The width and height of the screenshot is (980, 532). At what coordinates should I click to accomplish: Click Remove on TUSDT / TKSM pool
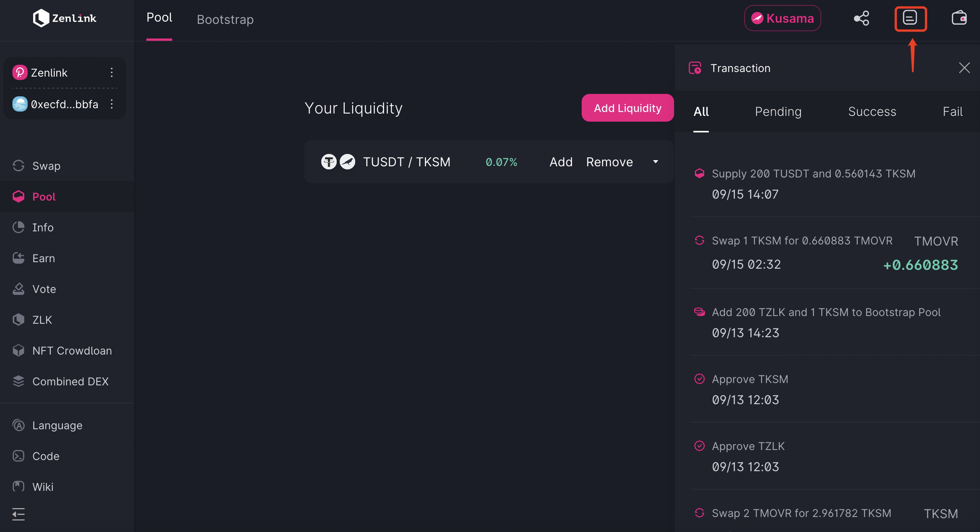[x=609, y=162]
